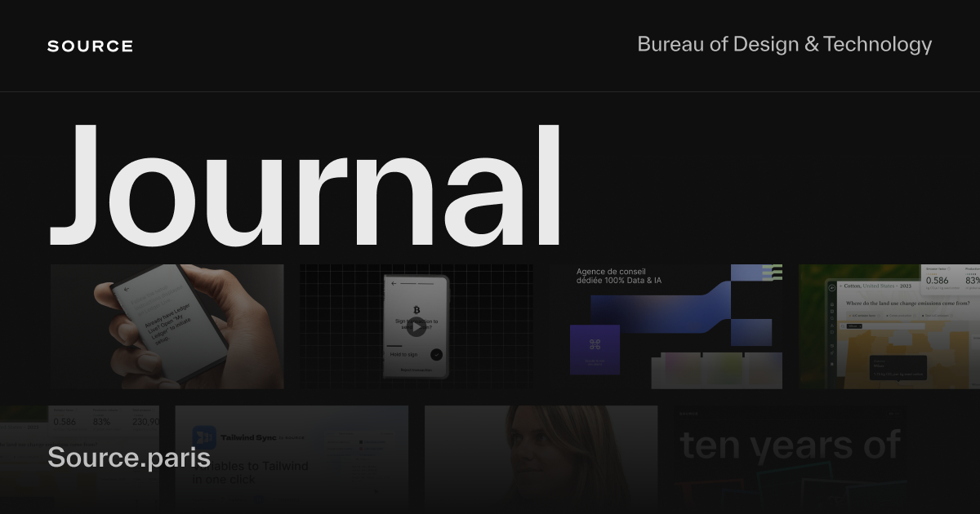980x514 pixels.
Task: Open the Tailwind Sync article thumbnail
Action: pyautogui.click(x=292, y=459)
